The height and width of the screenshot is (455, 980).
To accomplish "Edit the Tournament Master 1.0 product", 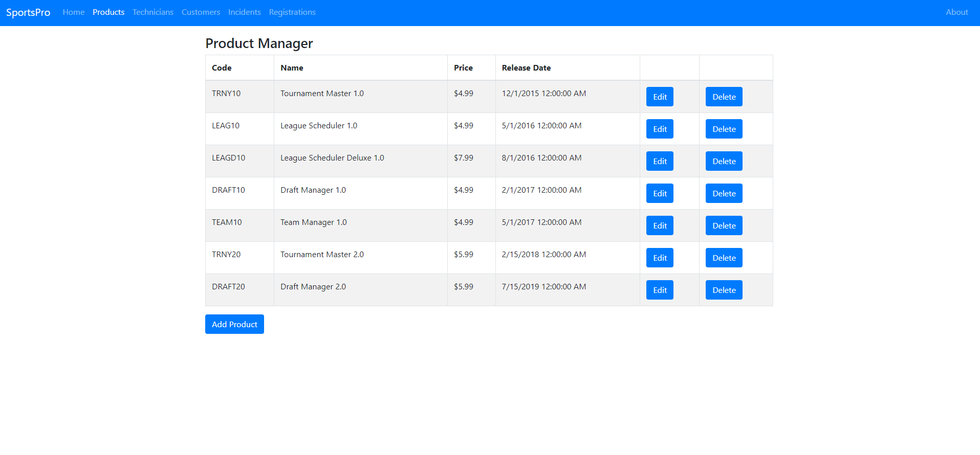I will 660,97.
